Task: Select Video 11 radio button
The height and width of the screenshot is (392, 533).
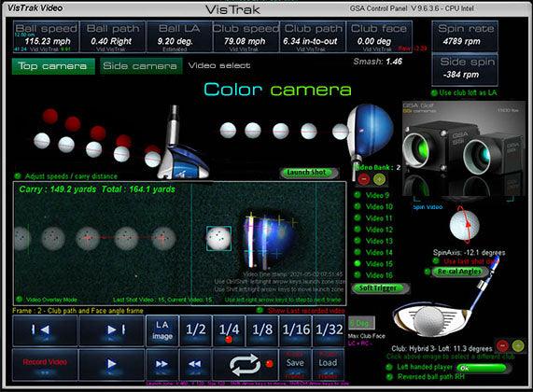Action: pos(358,217)
